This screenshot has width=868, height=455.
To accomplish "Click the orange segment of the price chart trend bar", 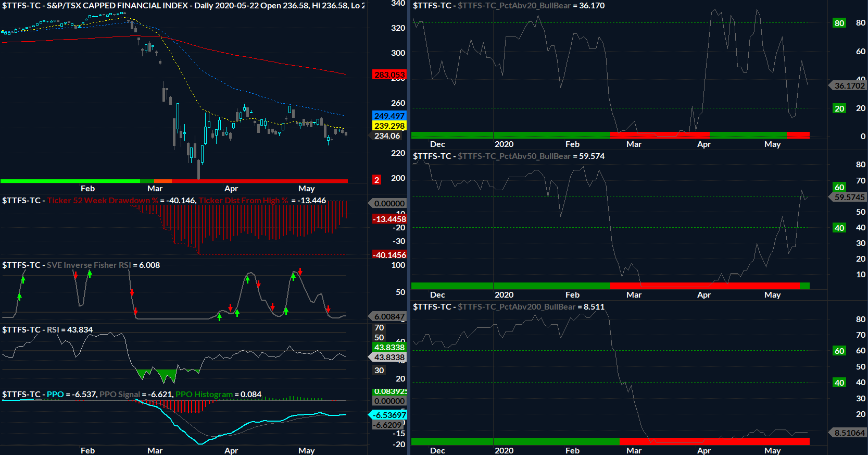I will click(162, 181).
